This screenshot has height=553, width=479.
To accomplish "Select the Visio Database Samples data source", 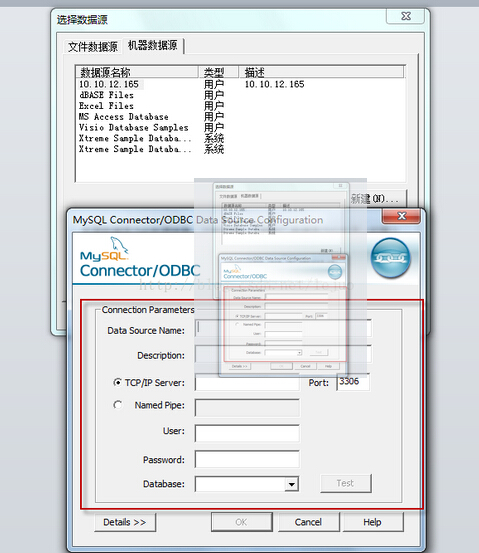I will (134, 127).
